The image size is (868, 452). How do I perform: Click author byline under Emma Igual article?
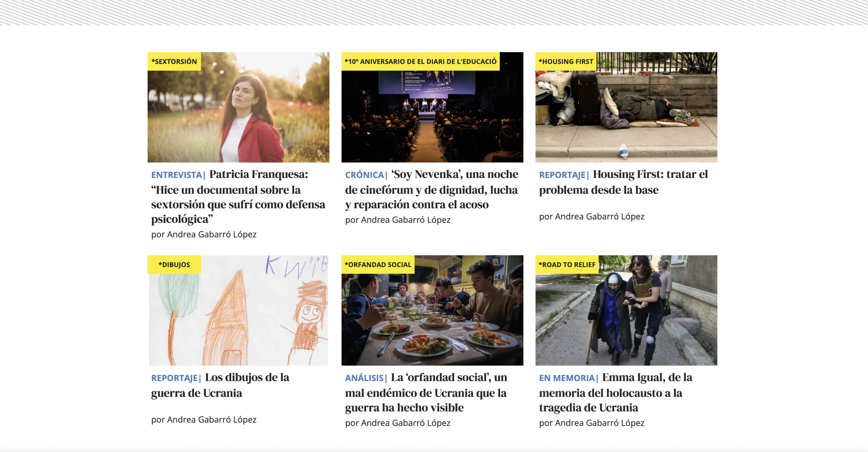click(x=599, y=423)
